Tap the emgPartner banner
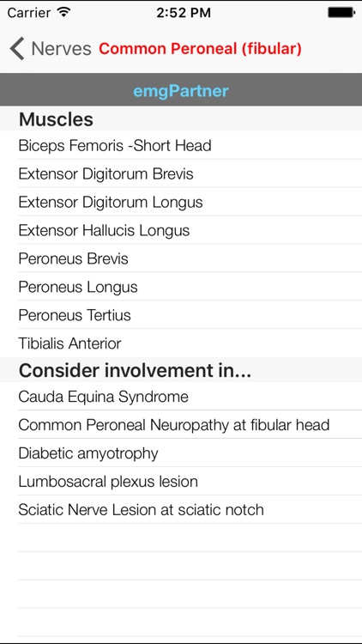This screenshot has width=362, height=644. click(x=181, y=90)
